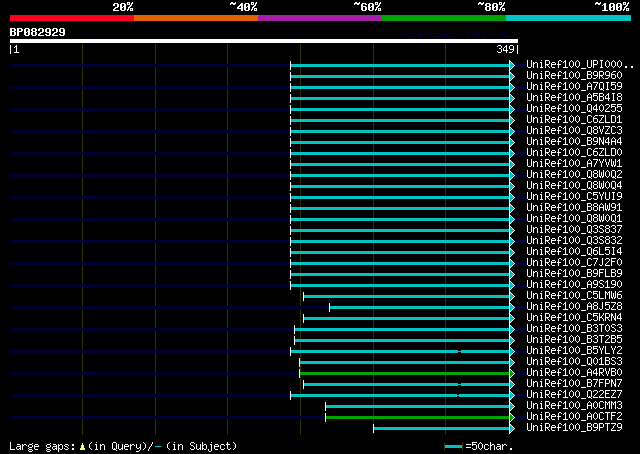Select the UniRef100_C6ZLD0 label

(x=574, y=153)
